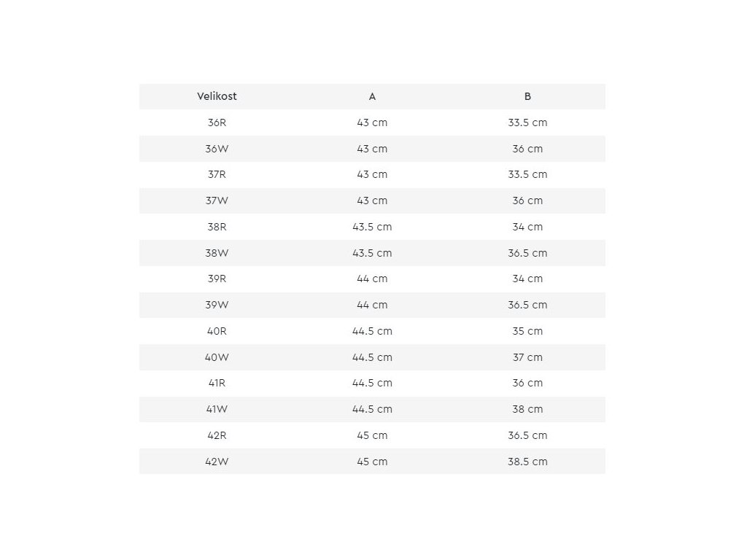Click the B column header
Screen dimensions: 747x560
tap(527, 96)
